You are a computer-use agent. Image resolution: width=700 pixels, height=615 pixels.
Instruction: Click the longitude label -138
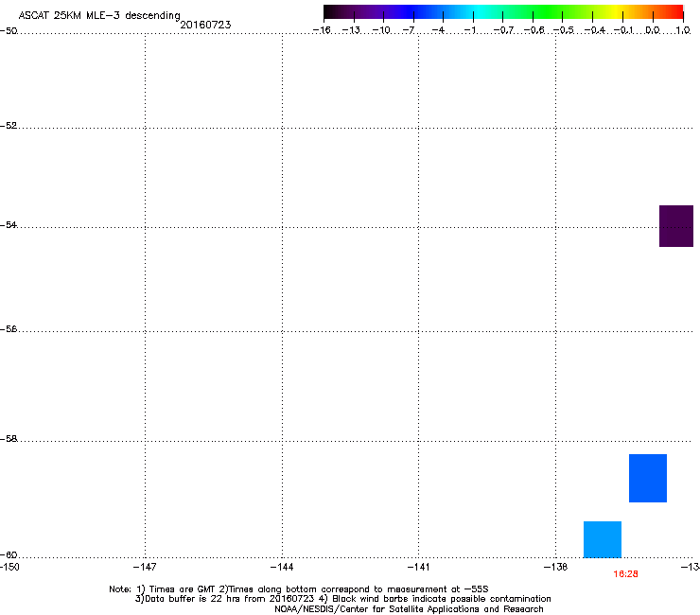[555, 567]
